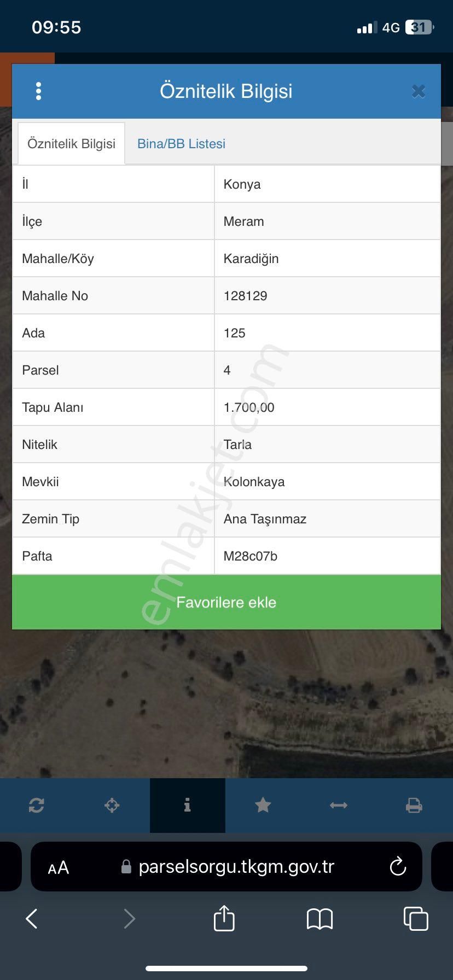Tap the Favorilere ekle button
The image size is (453, 980).
click(x=226, y=602)
